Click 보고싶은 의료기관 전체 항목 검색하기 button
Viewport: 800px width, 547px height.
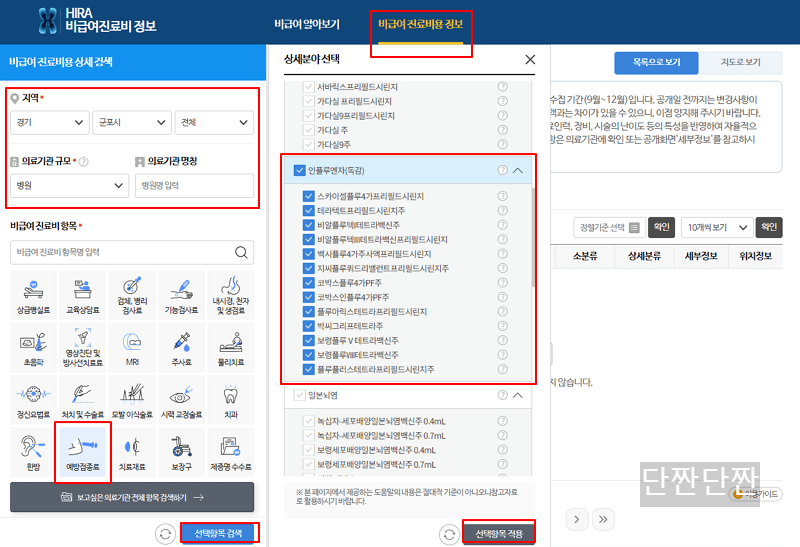(x=132, y=497)
